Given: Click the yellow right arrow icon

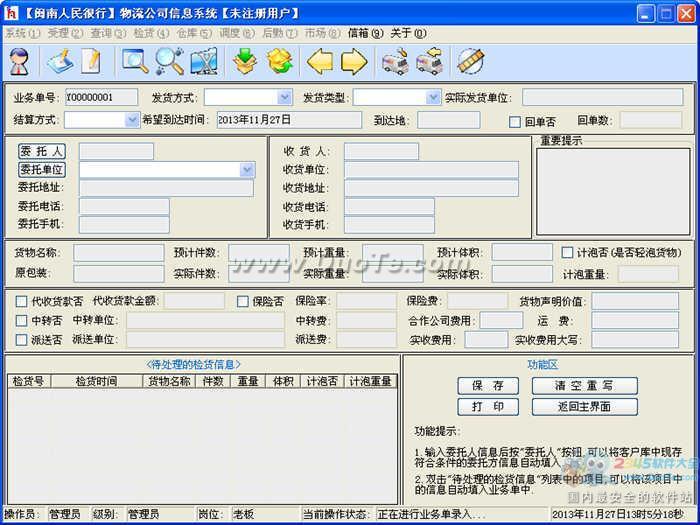Looking at the screenshot, I should pos(354,61).
